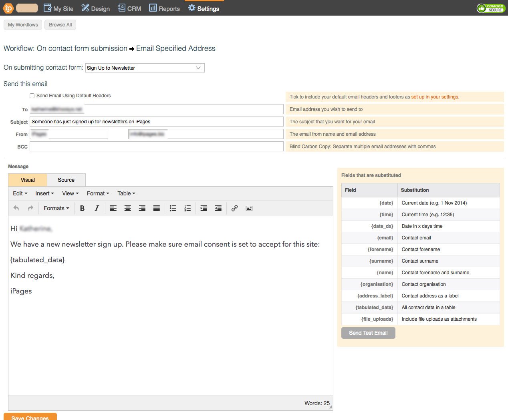Click the insert link icon

tap(235, 208)
